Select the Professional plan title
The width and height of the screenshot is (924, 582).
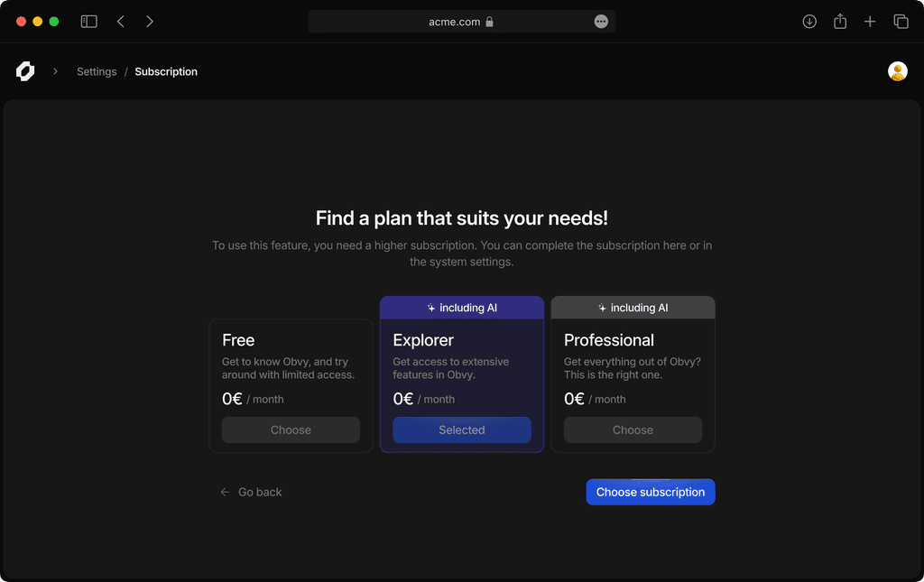(609, 340)
